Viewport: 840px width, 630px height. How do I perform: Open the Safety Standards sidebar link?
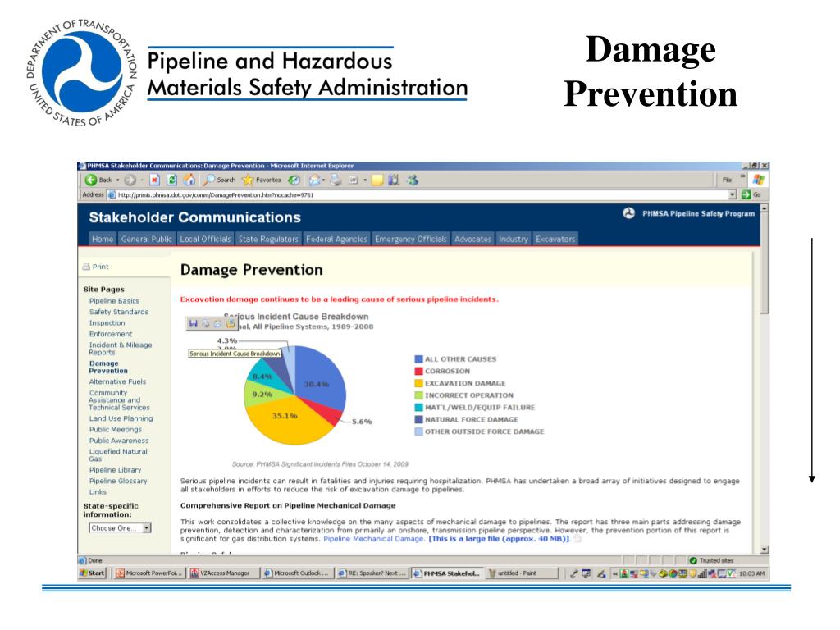point(119,312)
